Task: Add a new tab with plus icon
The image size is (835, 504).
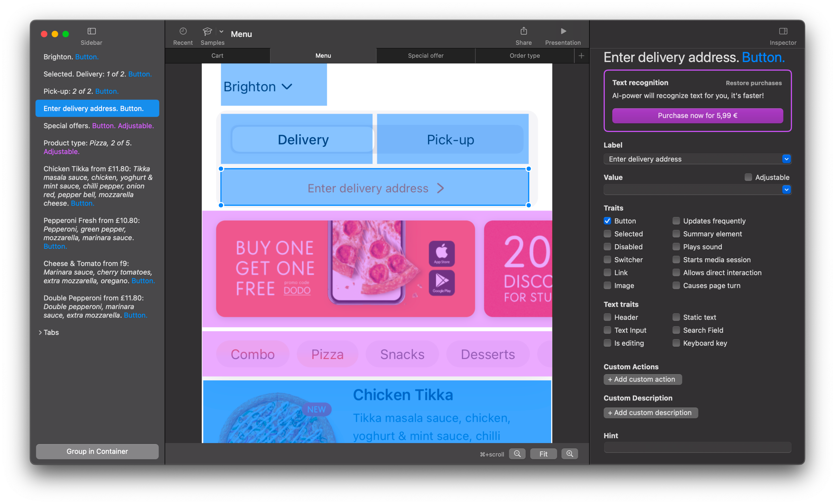Action: tap(581, 56)
